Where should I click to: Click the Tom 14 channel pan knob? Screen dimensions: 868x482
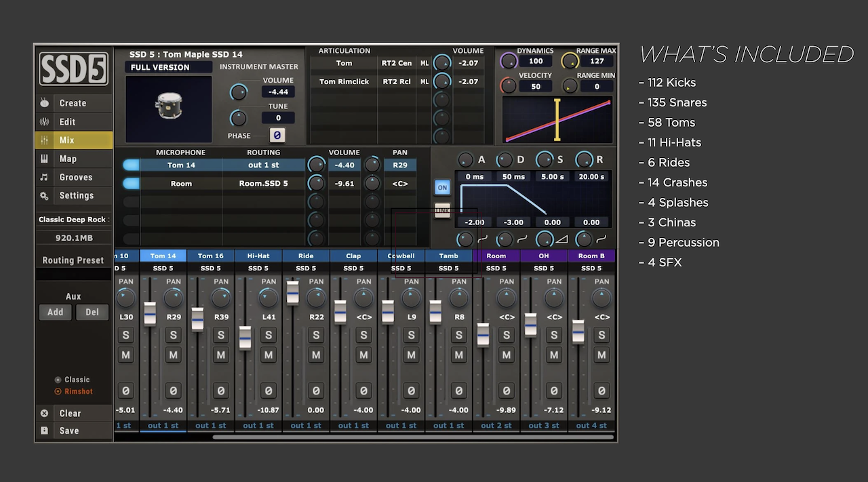174,298
